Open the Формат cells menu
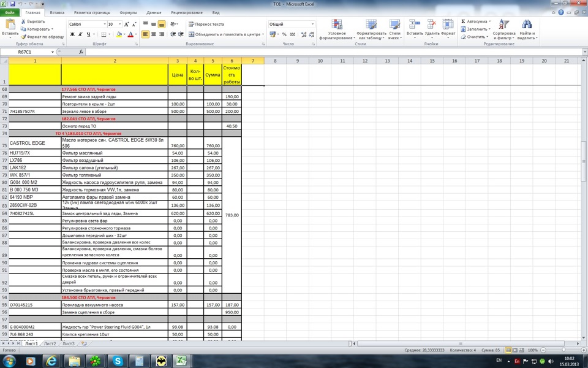This screenshot has width=588, height=368. click(448, 29)
